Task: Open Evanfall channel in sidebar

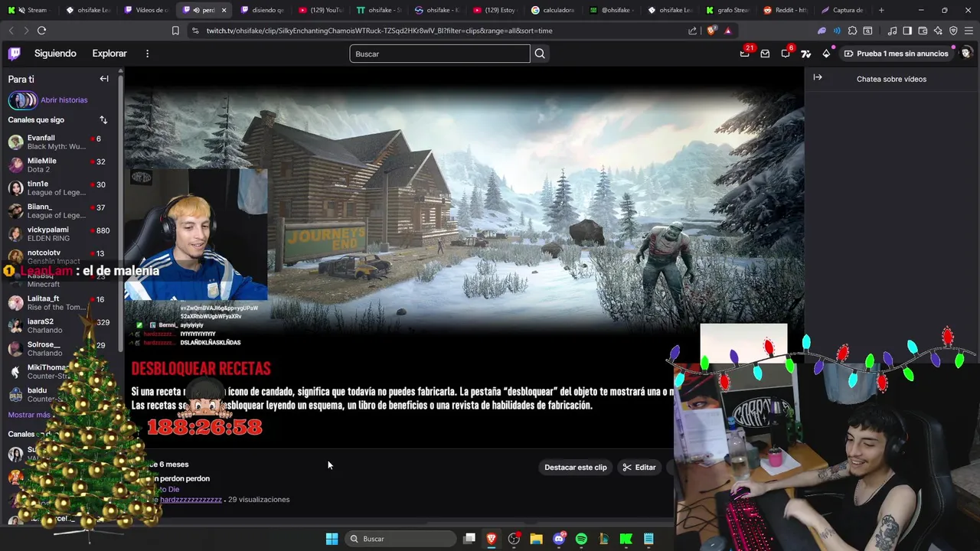Action: click(x=61, y=142)
